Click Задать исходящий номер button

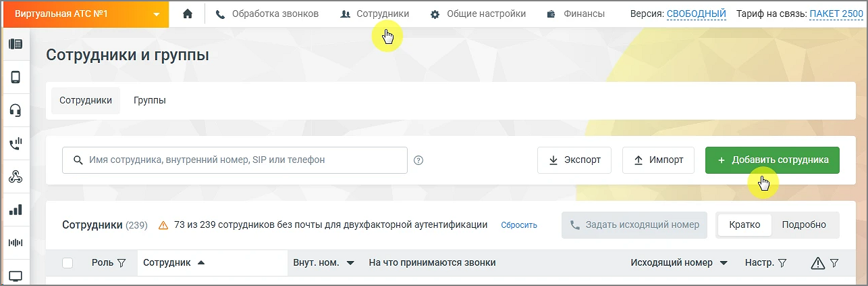click(635, 225)
